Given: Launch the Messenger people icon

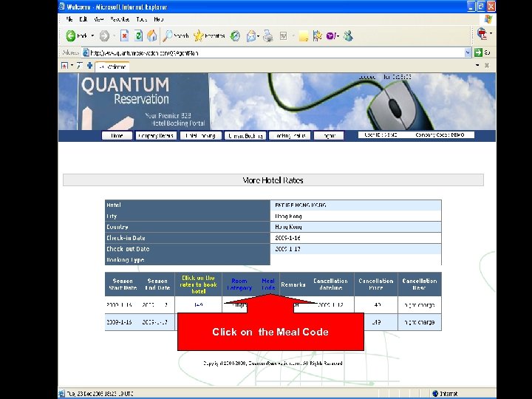Looking at the screenshot, I should pos(348,35).
